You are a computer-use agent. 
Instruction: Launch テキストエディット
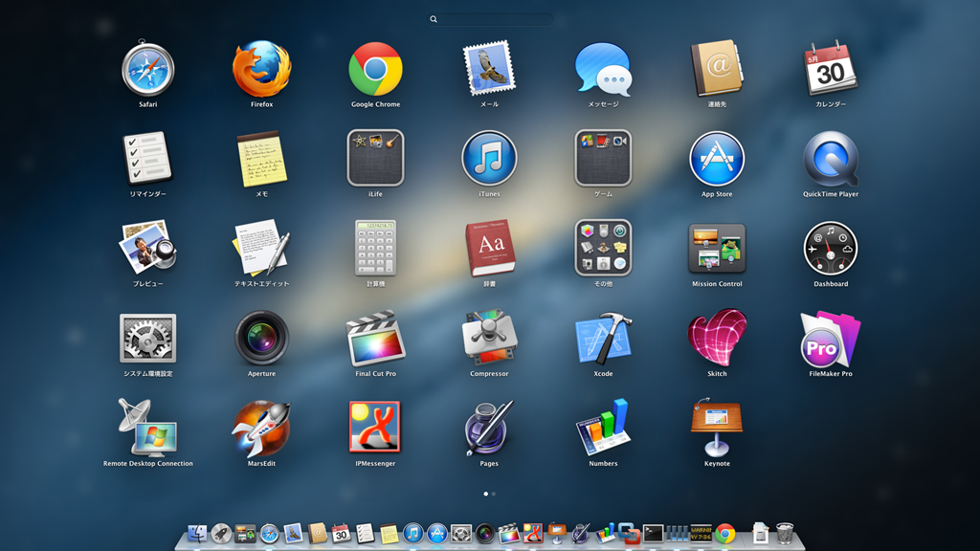[261, 248]
